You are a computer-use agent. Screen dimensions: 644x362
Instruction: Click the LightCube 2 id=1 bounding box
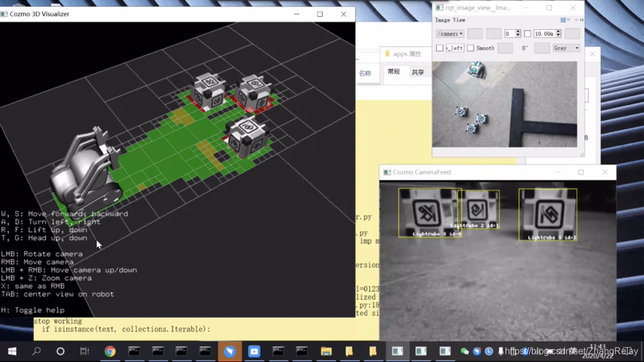tap(479, 209)
